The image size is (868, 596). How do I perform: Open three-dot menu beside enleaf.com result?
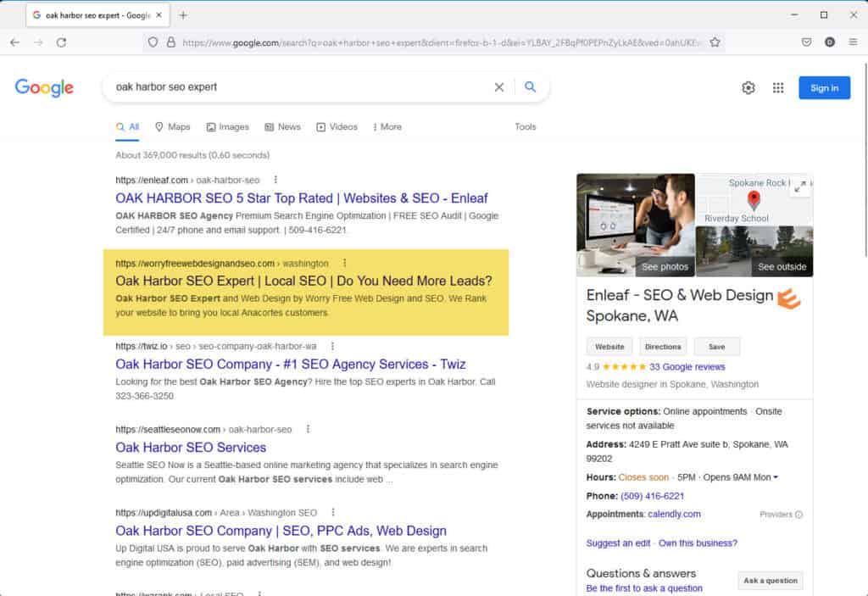click(x=275, y=180)
